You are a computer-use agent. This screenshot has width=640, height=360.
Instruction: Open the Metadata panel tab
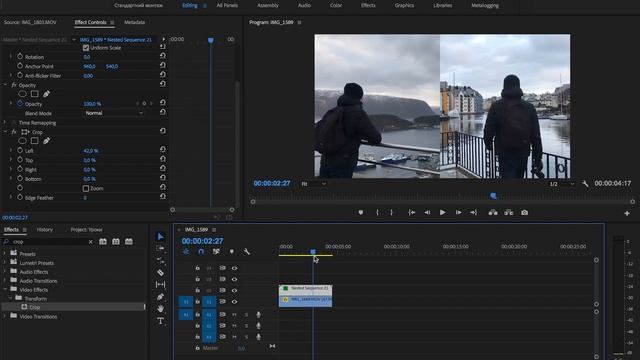(x=134, y=22)
